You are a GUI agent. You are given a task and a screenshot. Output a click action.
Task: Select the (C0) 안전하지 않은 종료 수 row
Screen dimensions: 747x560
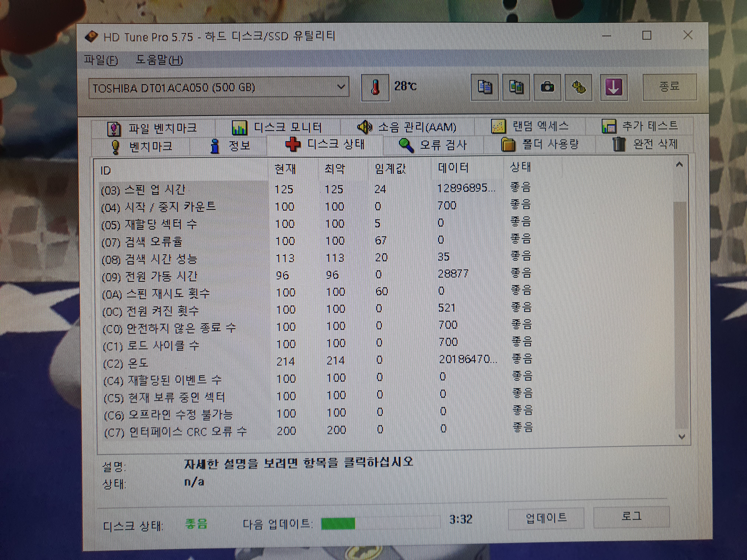point(317,327)
